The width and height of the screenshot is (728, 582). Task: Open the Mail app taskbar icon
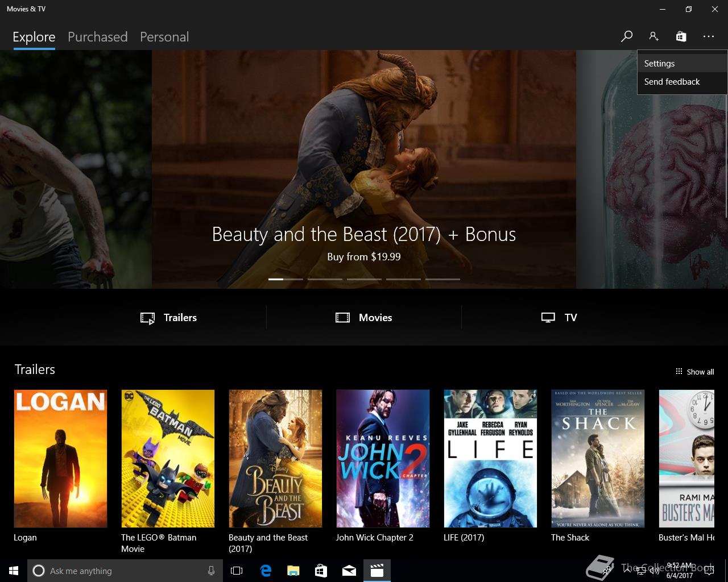click(349, 571)
